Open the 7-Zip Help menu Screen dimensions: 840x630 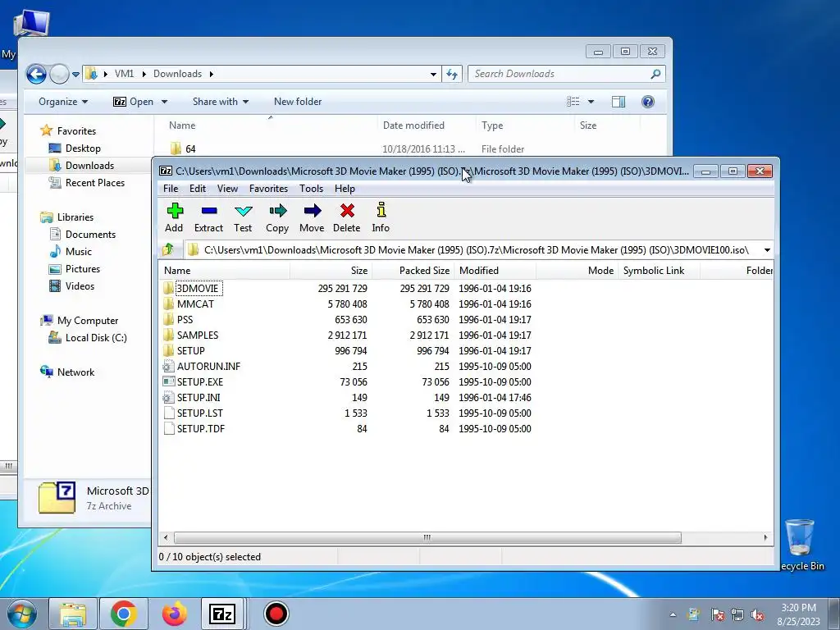[345, 189]
